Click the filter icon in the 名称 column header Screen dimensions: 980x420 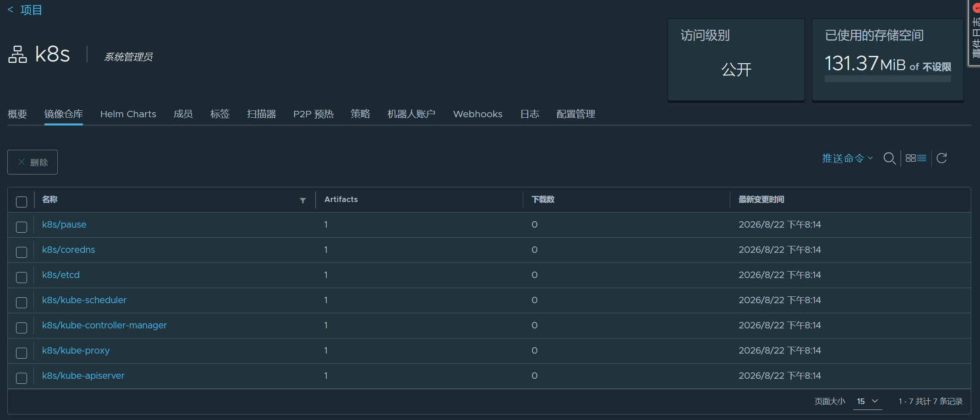pyautogui.click(x=302, y=200)
